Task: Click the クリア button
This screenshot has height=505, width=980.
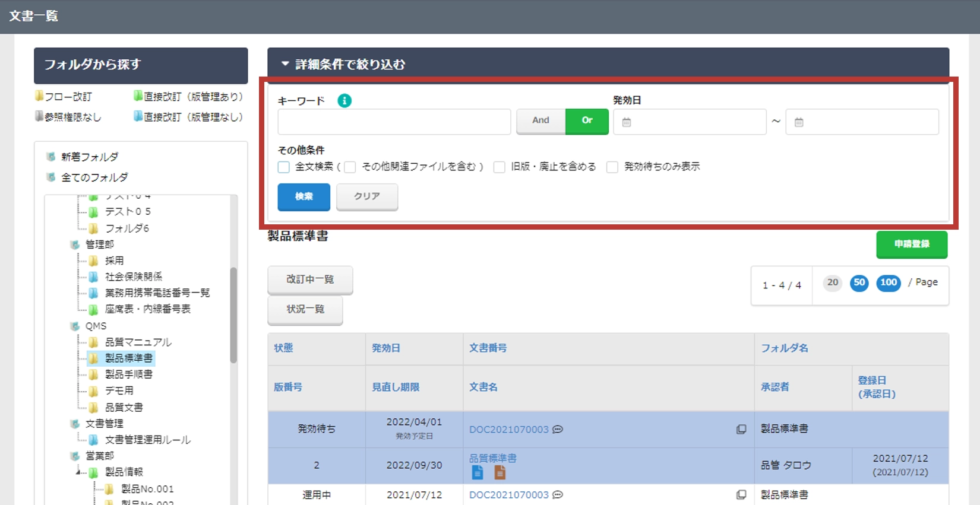Action: click(367, 196)
